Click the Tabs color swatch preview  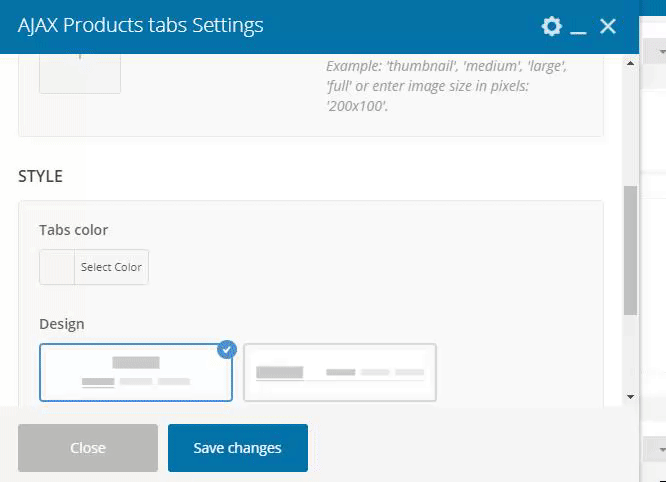(57, 267)
